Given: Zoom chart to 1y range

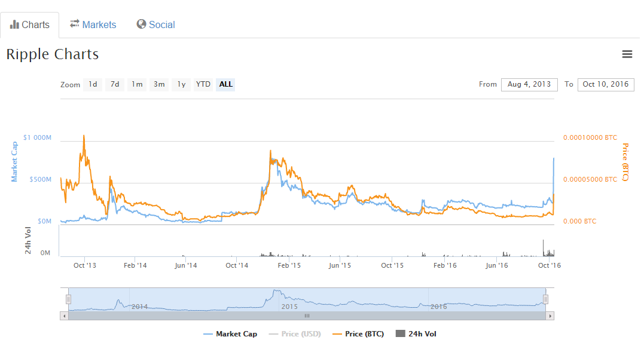Looking at the screenshot, I should pyautogui.click(x=181, y=84).
